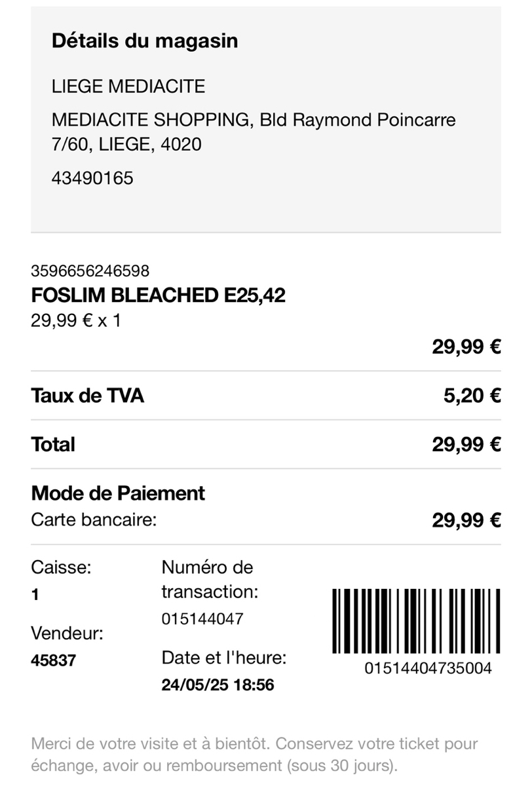Click the "Détails du magasin" heading
This screenshot has height=786, width=532.
[x=144, y=41]
